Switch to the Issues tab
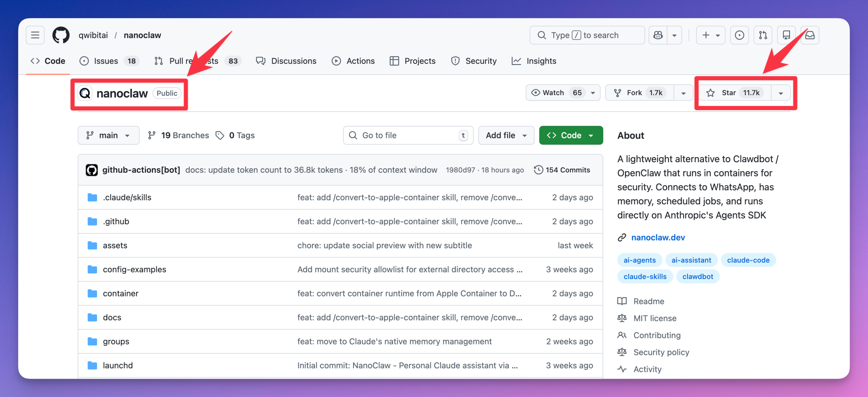 click(x=106, y=61)
